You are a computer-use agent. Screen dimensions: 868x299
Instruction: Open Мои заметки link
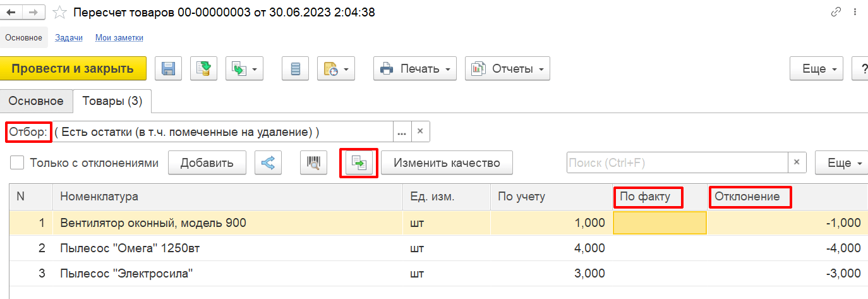[119, 38]
